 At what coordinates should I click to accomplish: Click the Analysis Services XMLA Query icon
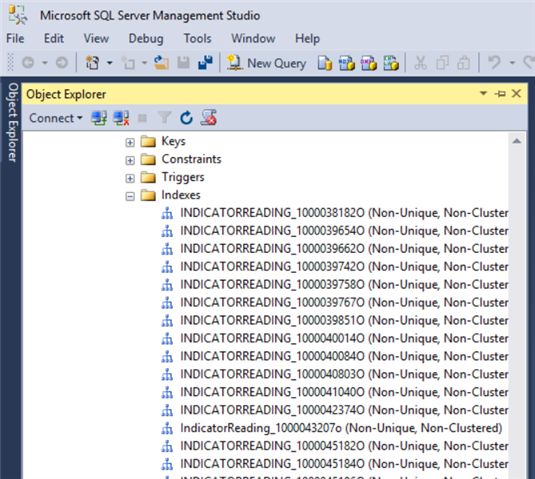391,63
